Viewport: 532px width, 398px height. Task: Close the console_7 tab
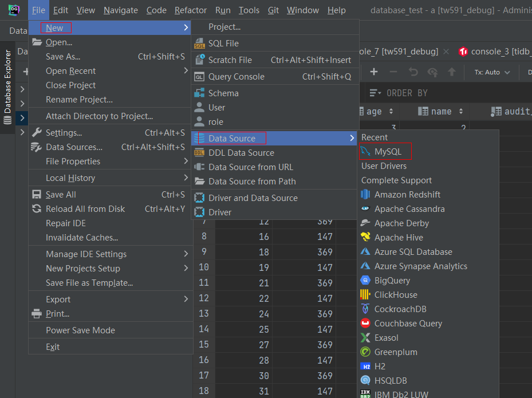pos(446,52)
